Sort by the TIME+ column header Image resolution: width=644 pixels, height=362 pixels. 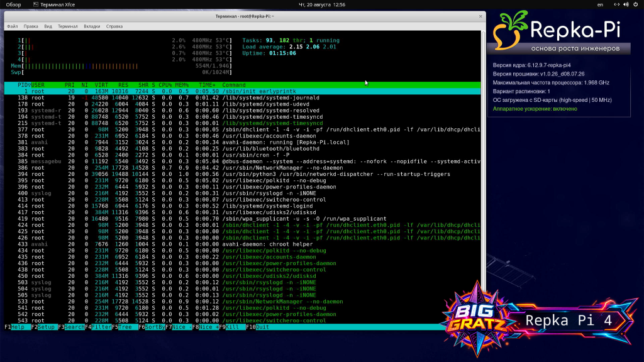pyautogui.click(x=207, y=85)
